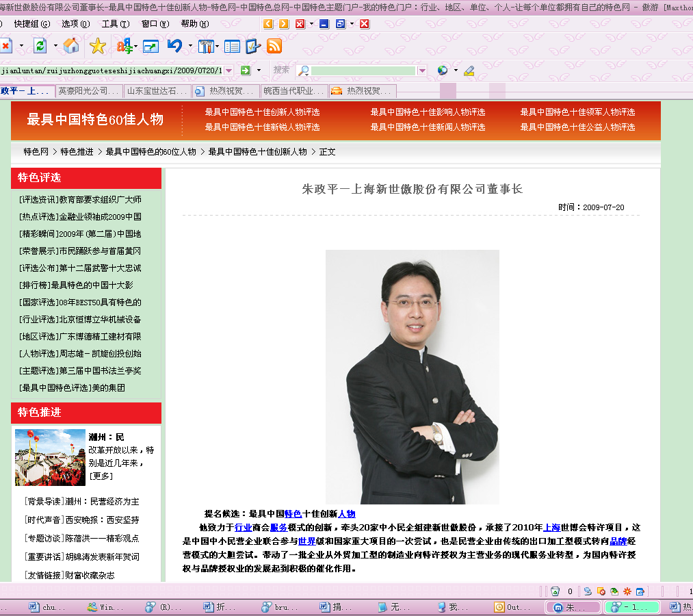Switch to the 皖西当代职业 tab
Viewport: 693px width, 616px height.
[x=293, y=91]
